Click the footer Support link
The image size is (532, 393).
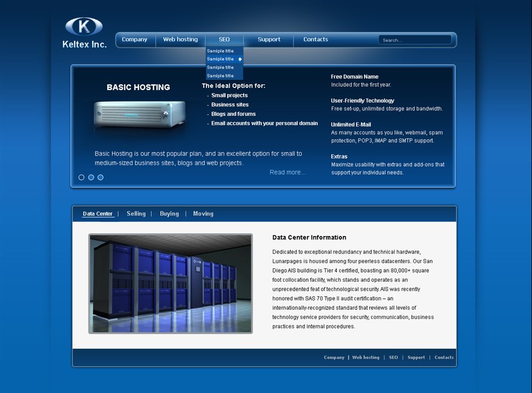coord(417,357)
